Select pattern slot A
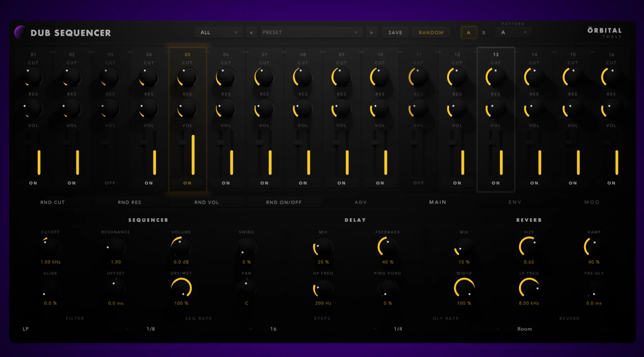 (x=469, y=33)
